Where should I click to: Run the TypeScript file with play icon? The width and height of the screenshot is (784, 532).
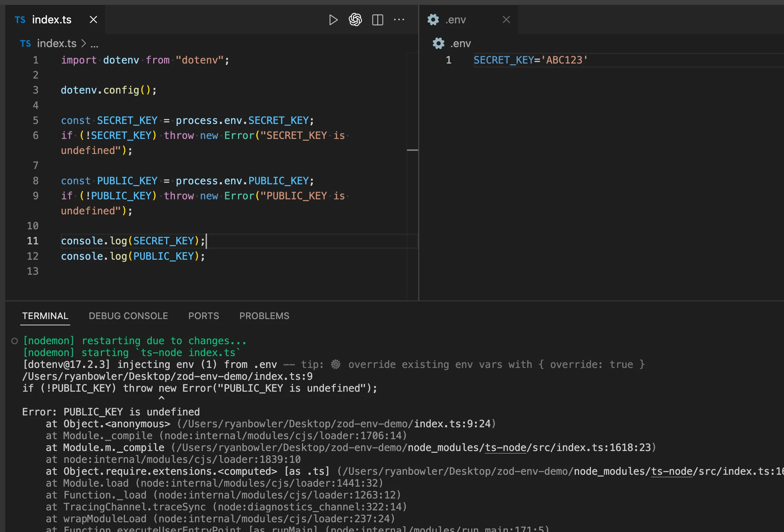point(333,20)
